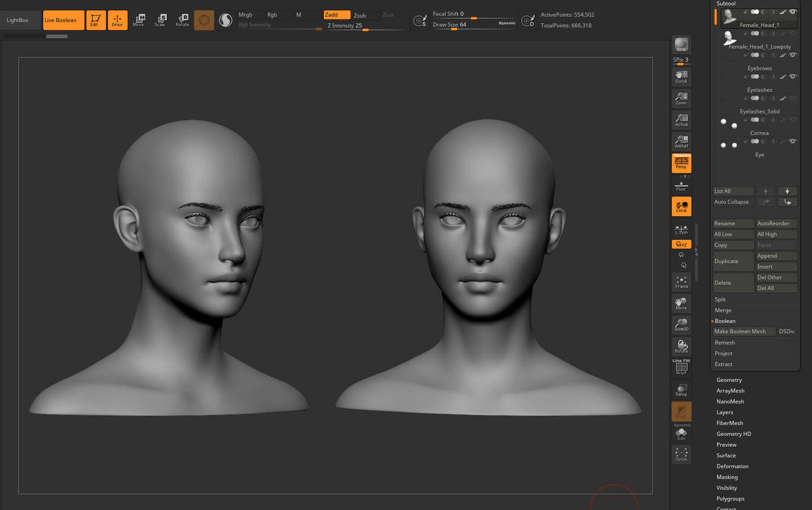Click the Frame mesh icon
This screenshot has height=510, width=812.
681,282
